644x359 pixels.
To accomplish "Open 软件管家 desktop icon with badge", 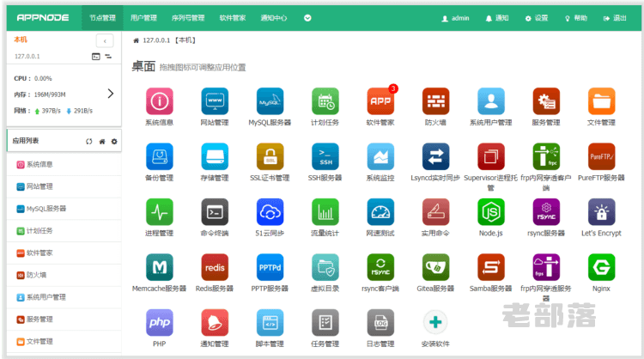I will point(380,101).
